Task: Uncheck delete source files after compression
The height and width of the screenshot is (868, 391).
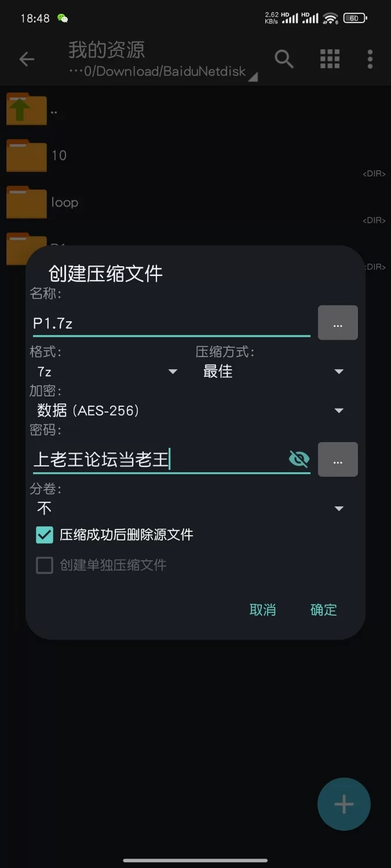Action: (45, 535)
